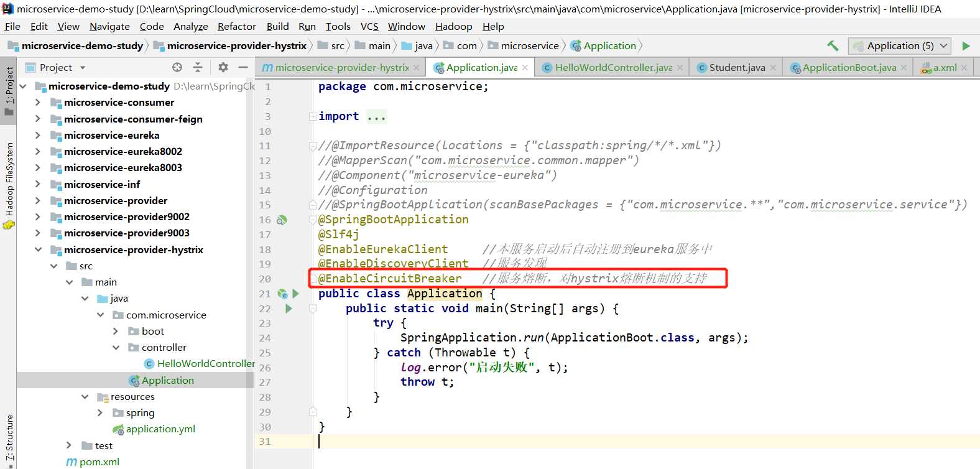Click the Spring bean gutter icon on line 16
This screenshot has height=469, width=980.
point(282,220)
